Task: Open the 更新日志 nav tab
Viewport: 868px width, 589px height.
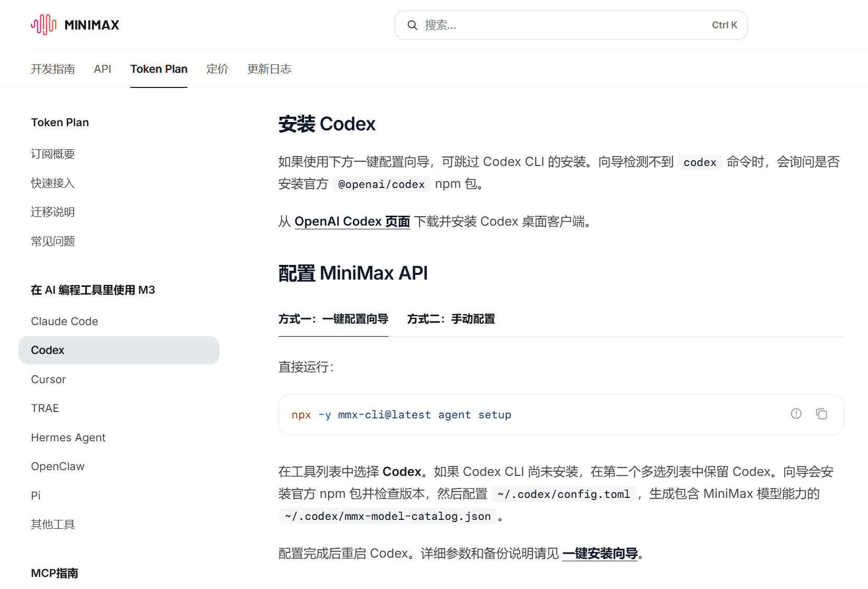Action: point(269,69)
